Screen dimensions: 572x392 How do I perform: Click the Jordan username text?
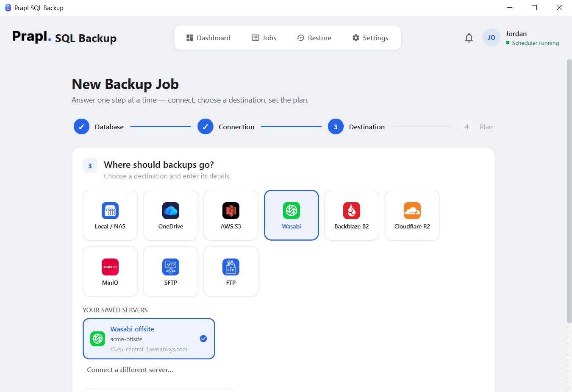click(516, 33)
